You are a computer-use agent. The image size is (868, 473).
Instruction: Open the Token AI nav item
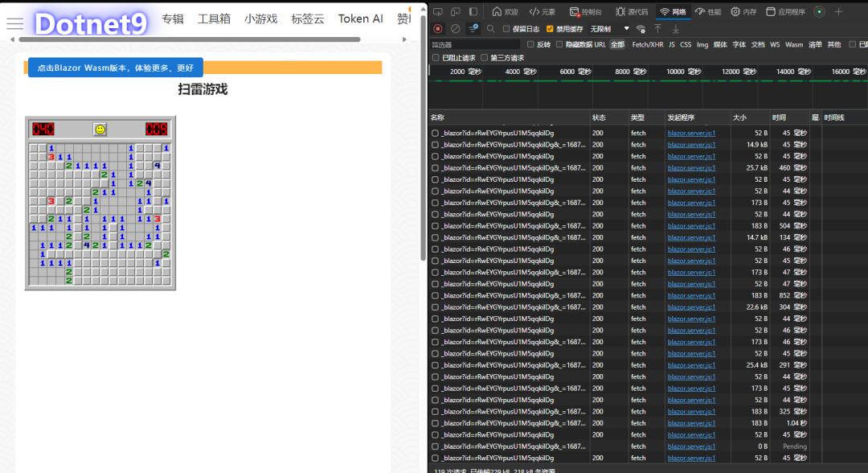pos(360,19)
